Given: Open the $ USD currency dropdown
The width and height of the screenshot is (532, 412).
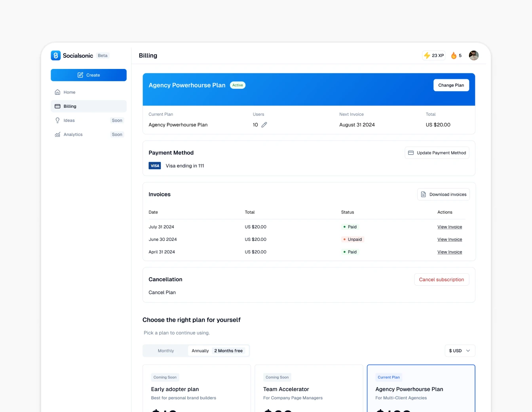Looking at the screenshot, I should click(460, 351).
